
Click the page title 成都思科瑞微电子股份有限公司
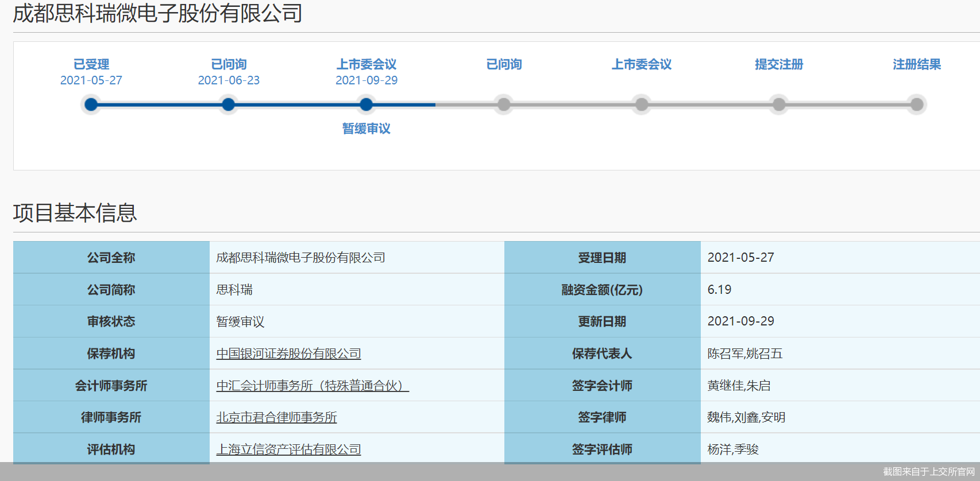(158, 13)
